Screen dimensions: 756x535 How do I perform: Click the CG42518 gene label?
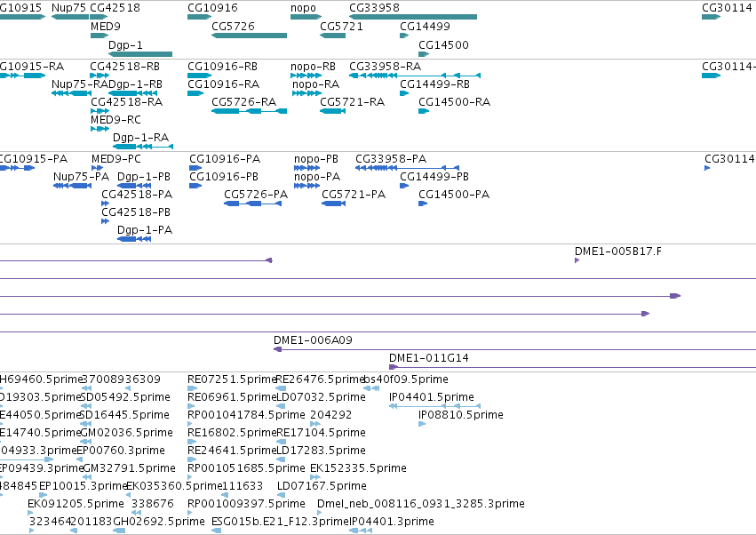[115, 8]
